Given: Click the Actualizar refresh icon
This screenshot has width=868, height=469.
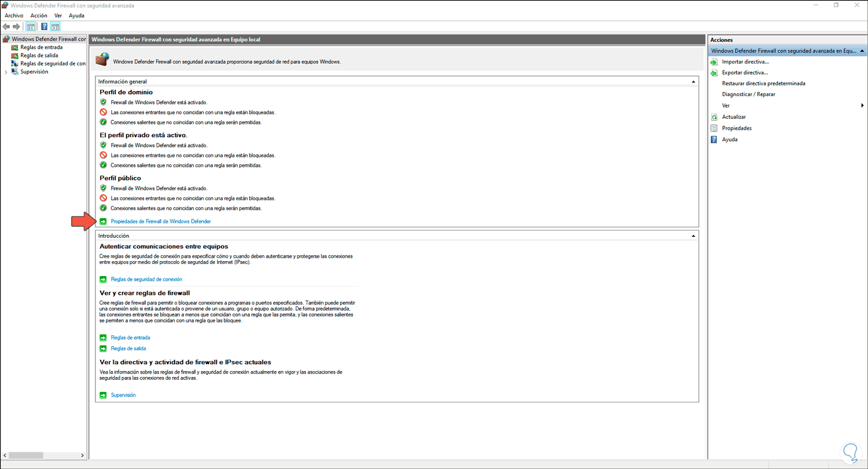Looking at the screenshot, I should (714, 117).
